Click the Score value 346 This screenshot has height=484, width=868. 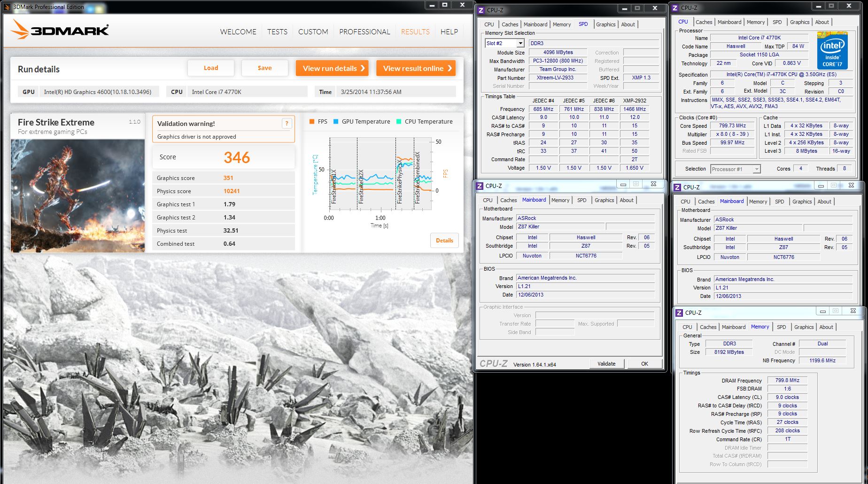[237, 157]
